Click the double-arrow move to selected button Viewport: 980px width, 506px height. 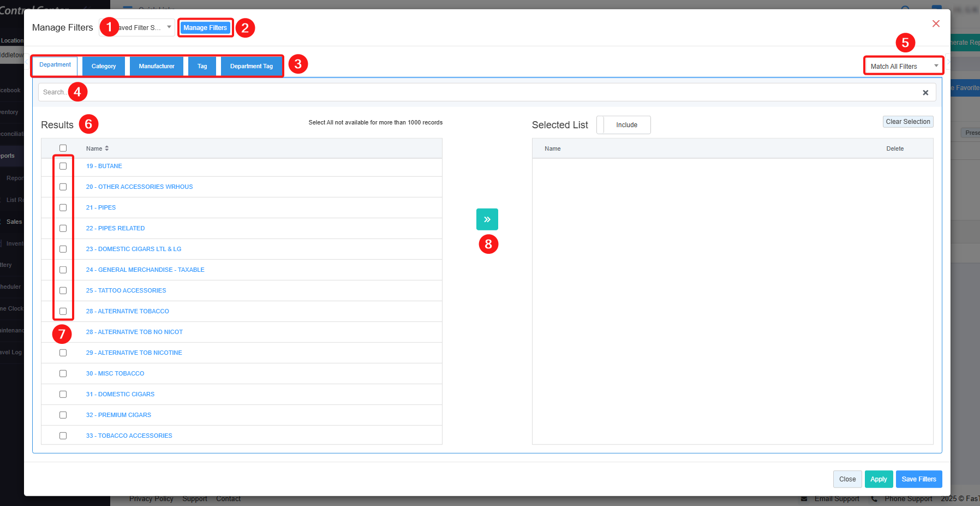click(x=487, y=219)
